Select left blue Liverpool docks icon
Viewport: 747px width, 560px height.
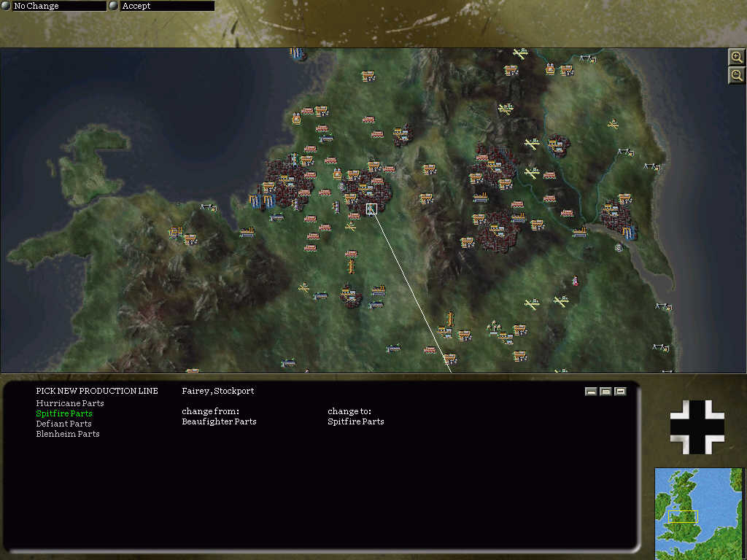pos(255,201)
